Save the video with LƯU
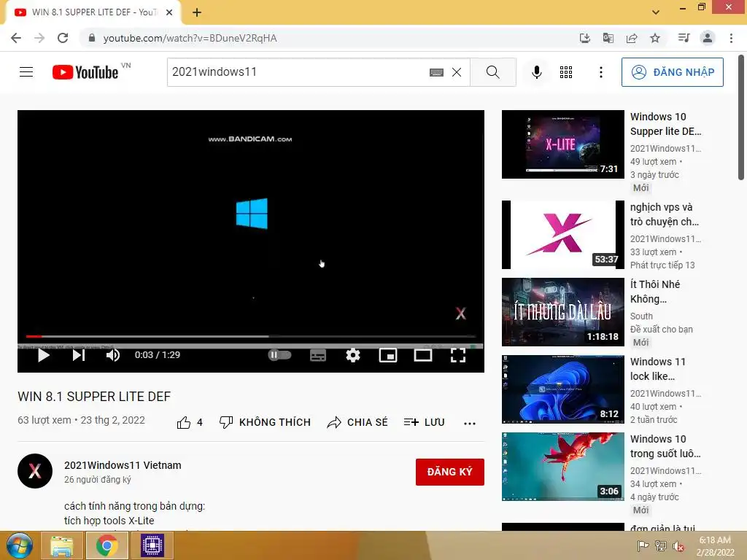This screenshot has height=560, width=747. [x=424, y=422]
